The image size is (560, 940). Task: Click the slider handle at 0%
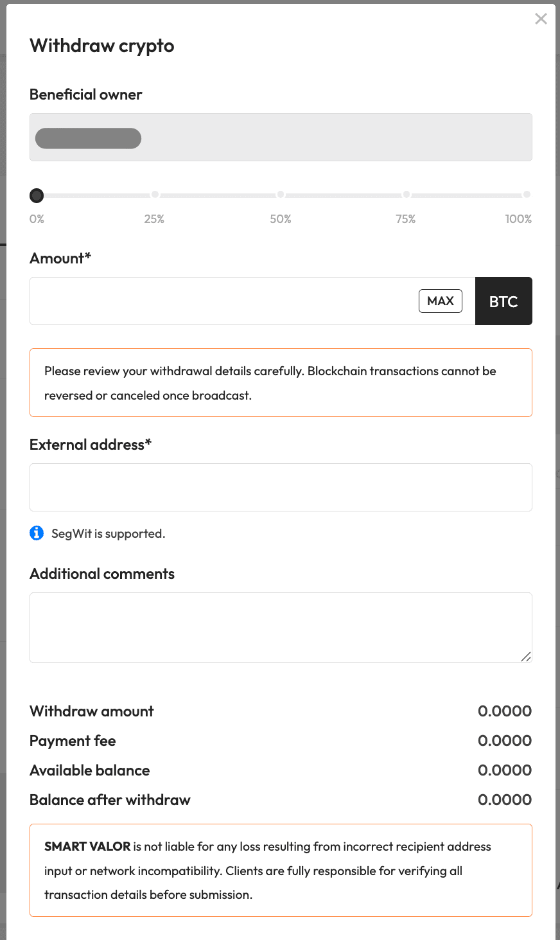click(37, 195)
